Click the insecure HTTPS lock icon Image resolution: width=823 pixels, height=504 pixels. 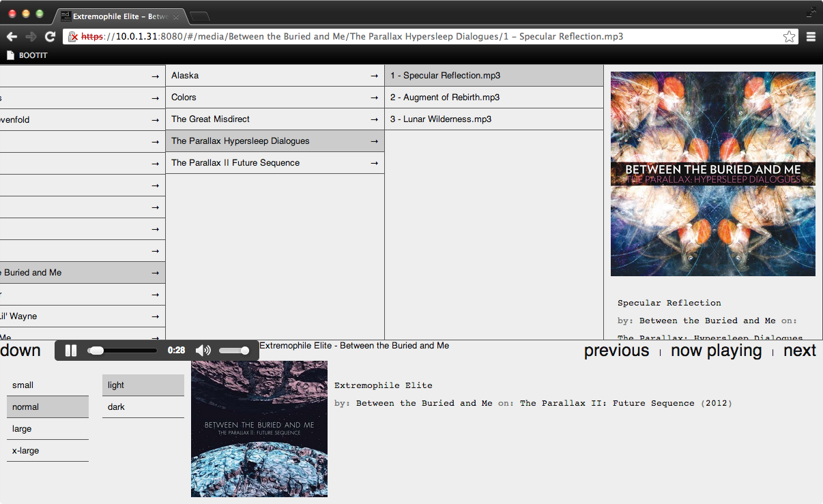click(x=73, y=37)
